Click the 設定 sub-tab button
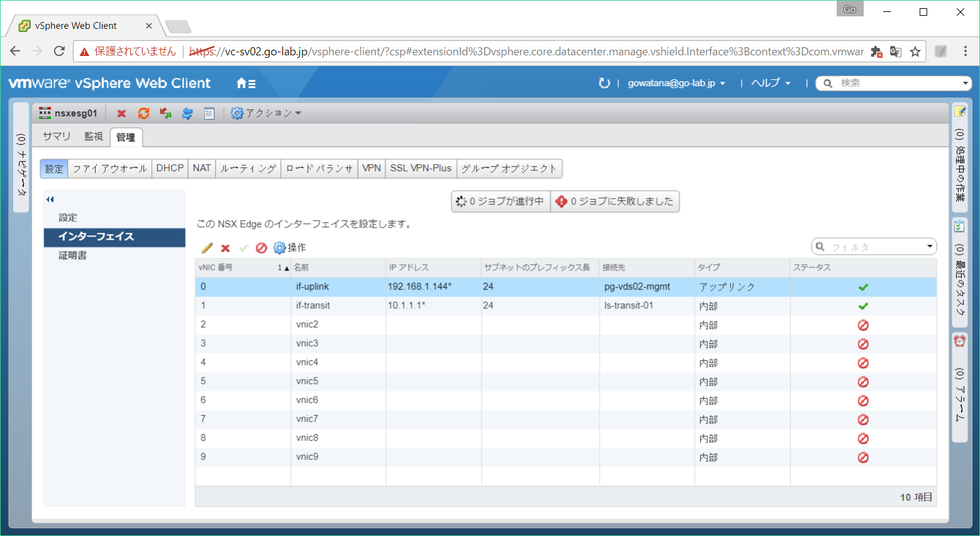 coord(54,169)
